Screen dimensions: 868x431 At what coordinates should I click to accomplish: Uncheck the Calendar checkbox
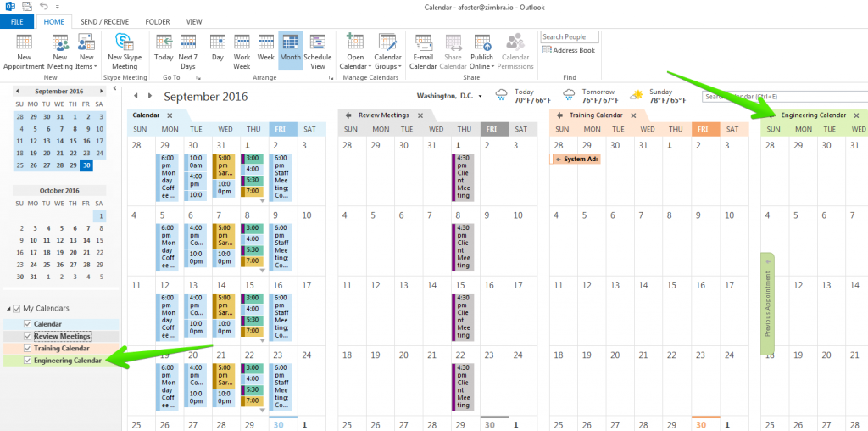(28, 323)
